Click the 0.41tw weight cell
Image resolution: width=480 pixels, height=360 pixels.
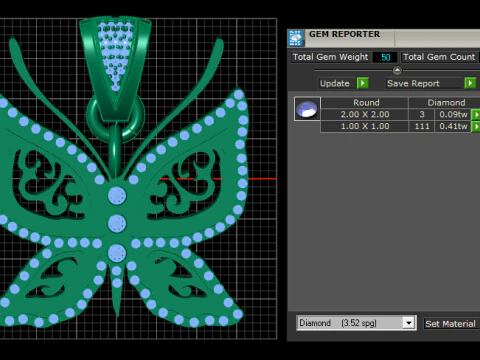[x=453, y=126]
